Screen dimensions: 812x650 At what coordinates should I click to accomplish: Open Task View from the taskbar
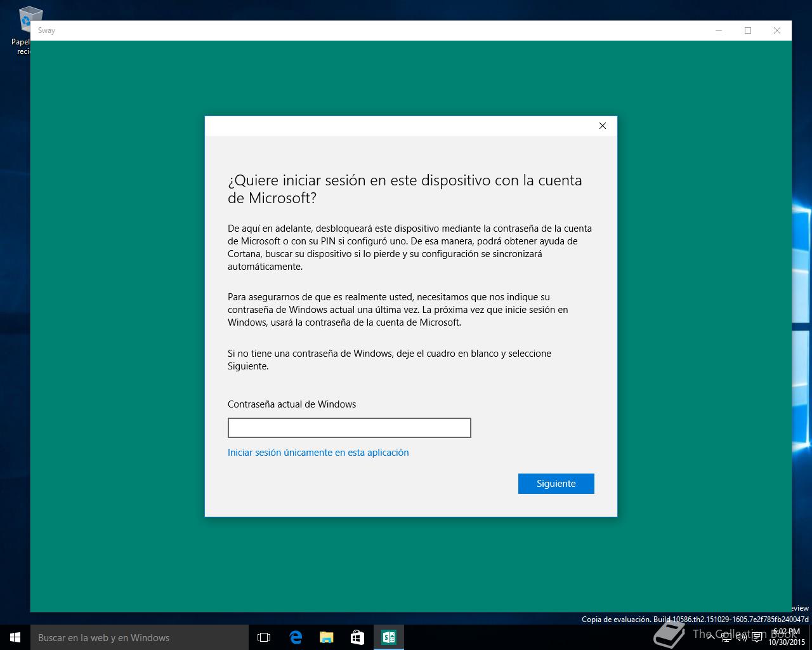click(264, 637)
